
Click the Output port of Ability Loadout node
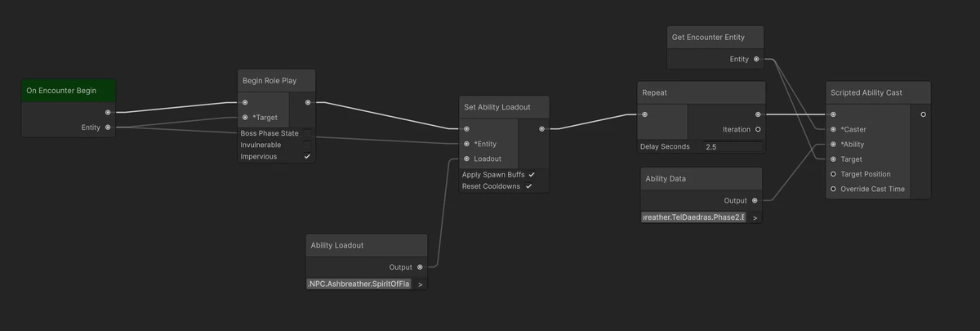(420, 266)
